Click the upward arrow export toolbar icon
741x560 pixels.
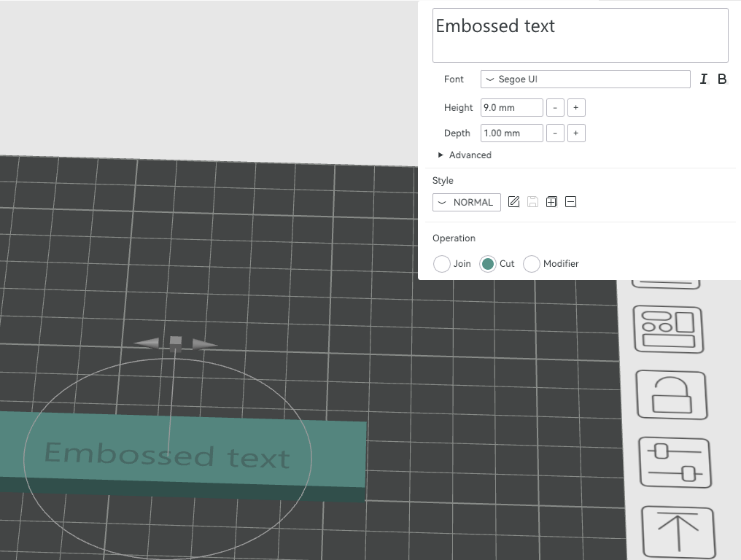click(x=678, y=532)
